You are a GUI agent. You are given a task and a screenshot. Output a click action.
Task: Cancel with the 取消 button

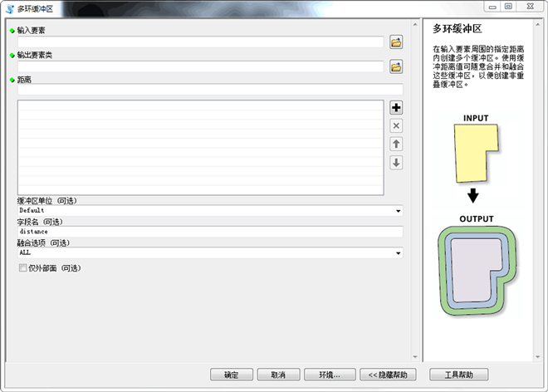(278, 375)
